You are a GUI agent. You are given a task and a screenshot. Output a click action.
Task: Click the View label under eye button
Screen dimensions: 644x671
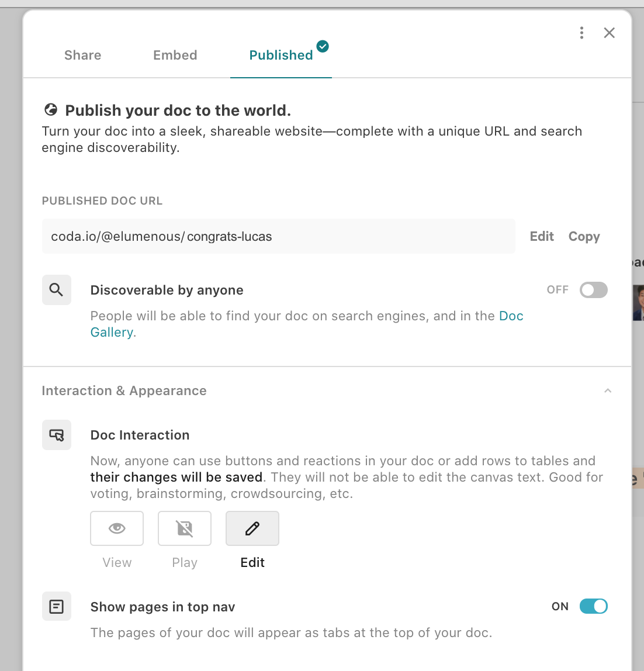pos(117,562)
